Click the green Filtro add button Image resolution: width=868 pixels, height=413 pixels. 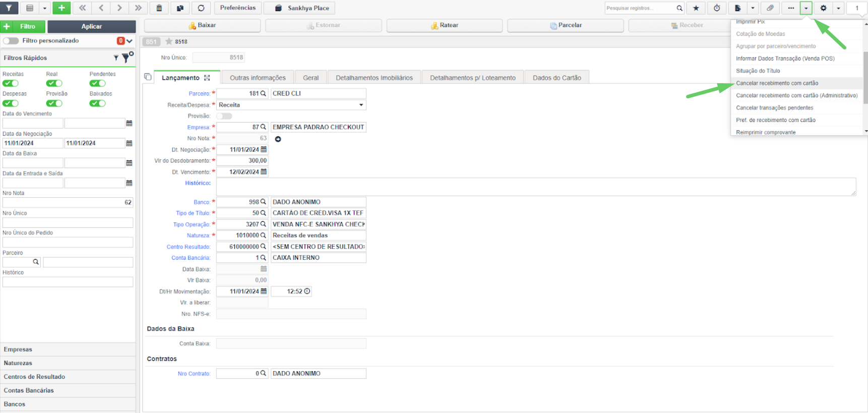[23, 26]
